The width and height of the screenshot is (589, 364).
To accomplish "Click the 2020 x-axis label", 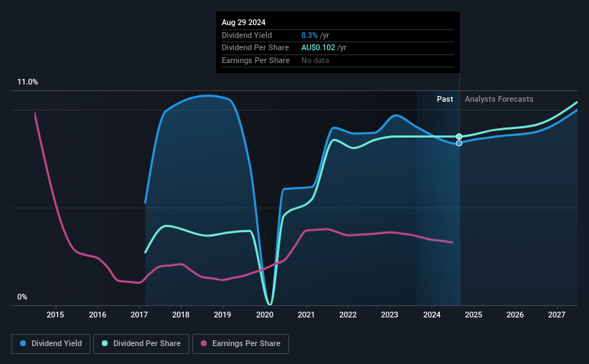I will pos(265,315).
